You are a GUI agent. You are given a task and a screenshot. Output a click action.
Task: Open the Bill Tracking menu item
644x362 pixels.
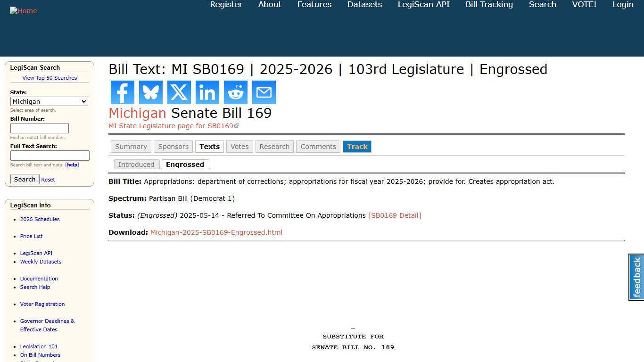489,4
